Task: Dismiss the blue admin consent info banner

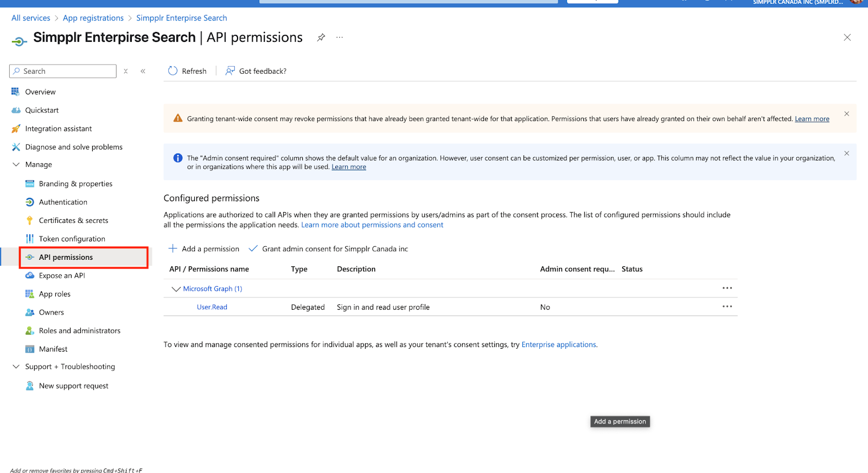Action: (x=846, y=154)
